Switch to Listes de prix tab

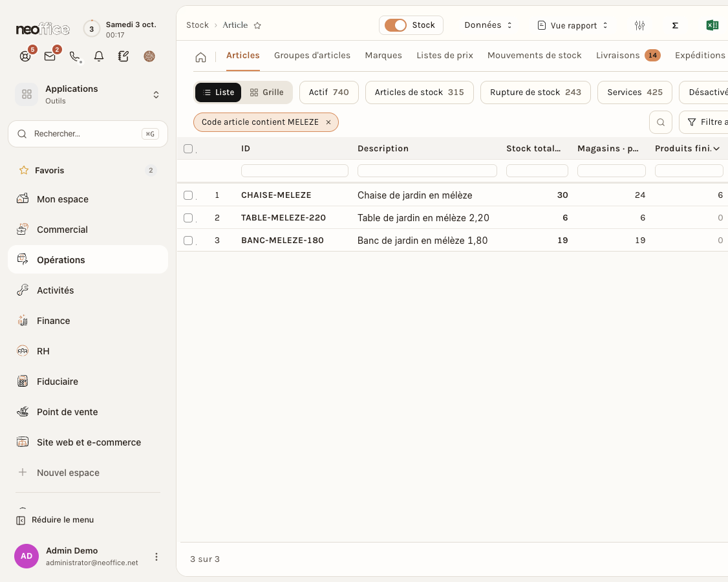tap(445, 55)
